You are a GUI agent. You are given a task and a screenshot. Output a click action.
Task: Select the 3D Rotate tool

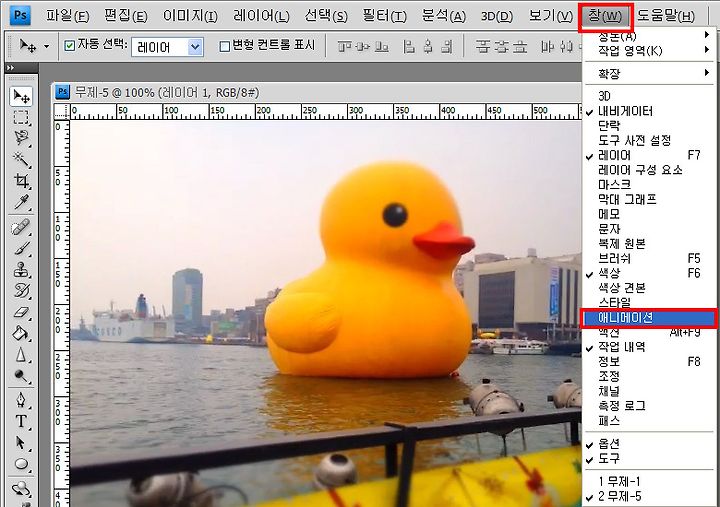pyautogui.click(x=21, y=489)
